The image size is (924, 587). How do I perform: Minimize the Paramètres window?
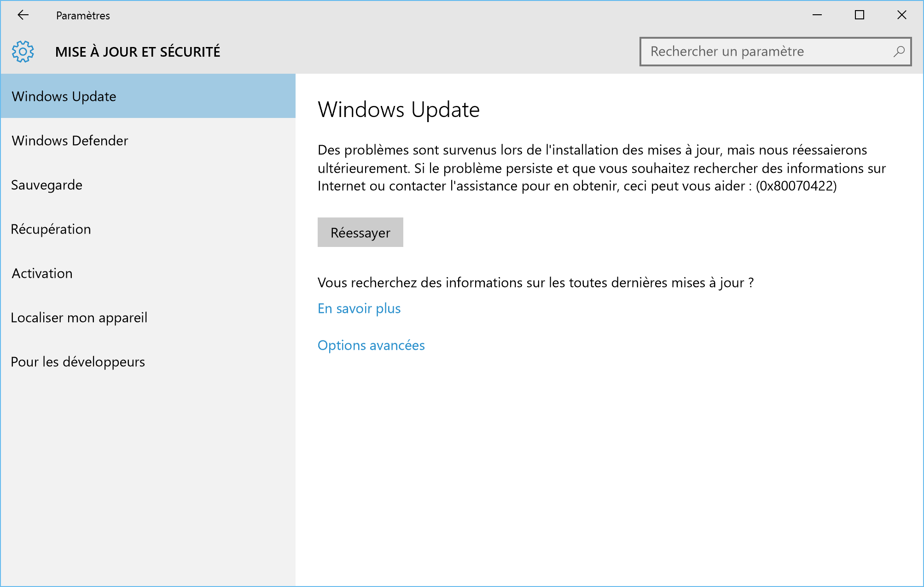(x=817, y=15)
